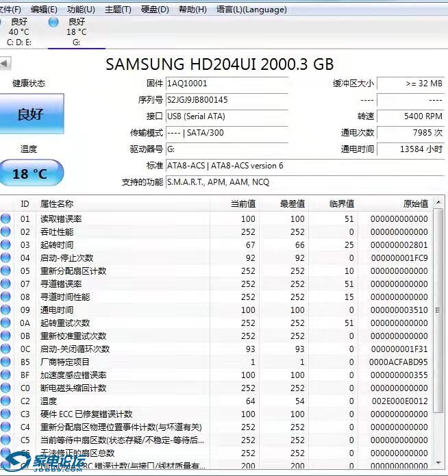448x476 pixels.
Task: Click the status icon for attribute C0 断电磁头缩回计数
Action: tap(5, 388)
